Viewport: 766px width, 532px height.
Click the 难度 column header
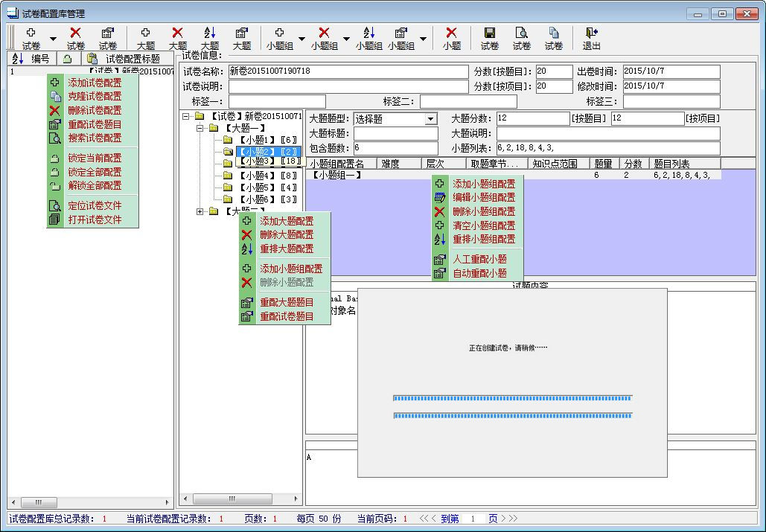pos(399,164)
